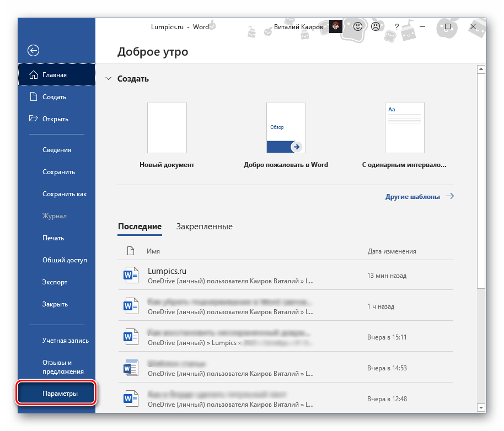Click the frowning face feedback icon
This screenshot has height=431, width=504.
(376, 26)
